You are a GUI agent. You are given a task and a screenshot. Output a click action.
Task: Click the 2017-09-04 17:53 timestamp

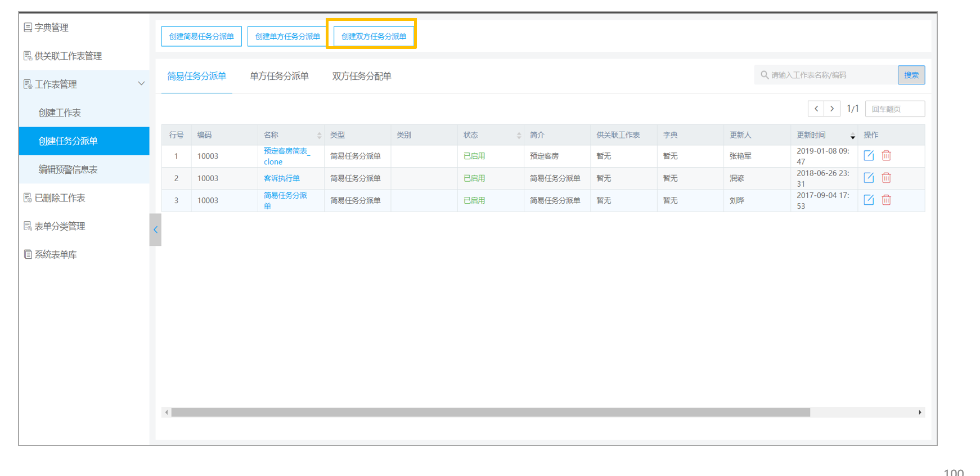tap(823, 200)
